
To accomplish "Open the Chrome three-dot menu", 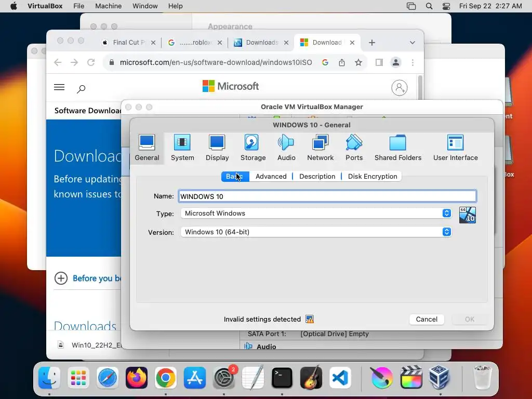I will (x=413, y=62).
